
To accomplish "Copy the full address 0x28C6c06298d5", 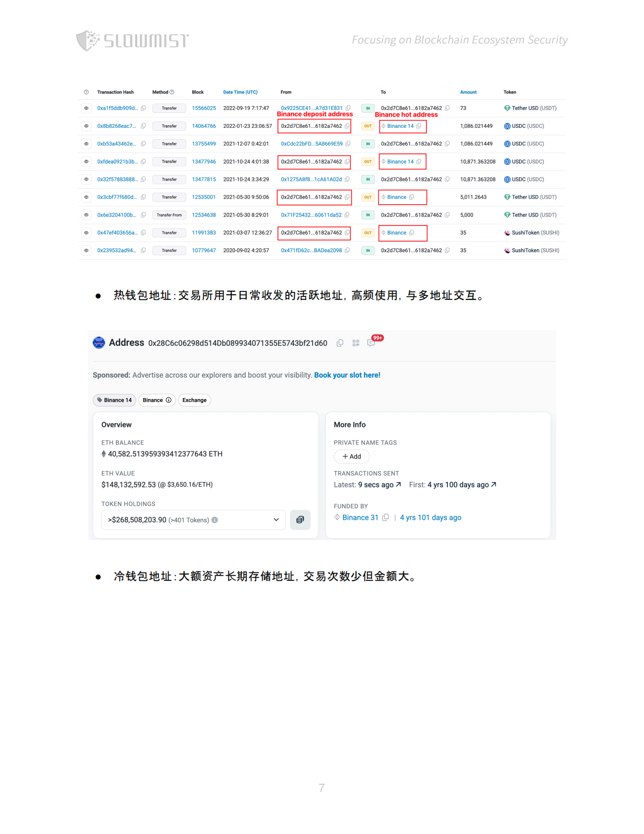I will [x=340, y=343].
